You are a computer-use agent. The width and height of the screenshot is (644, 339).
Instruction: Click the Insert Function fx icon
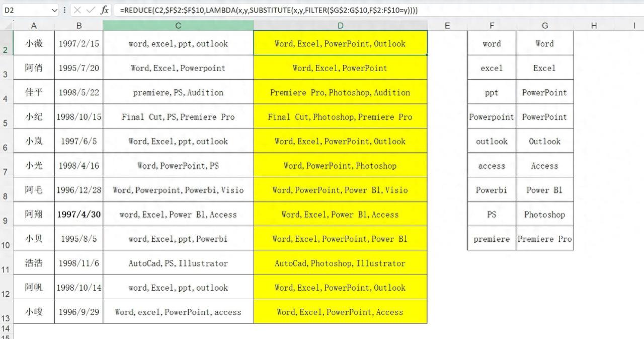click(x=104, y=10)
